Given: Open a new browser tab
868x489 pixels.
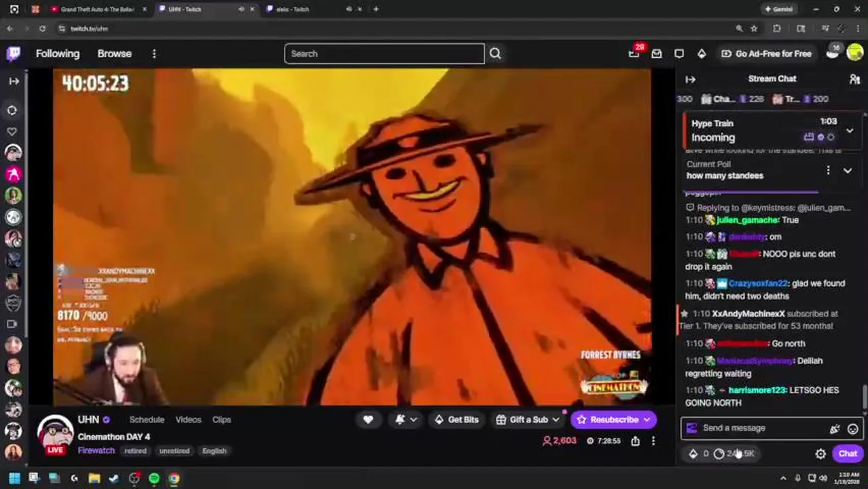Looking at the screenshot, I should (376, 10).
